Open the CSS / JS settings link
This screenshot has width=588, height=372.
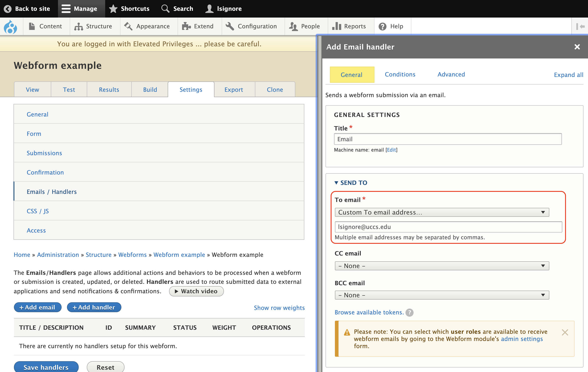38,211
